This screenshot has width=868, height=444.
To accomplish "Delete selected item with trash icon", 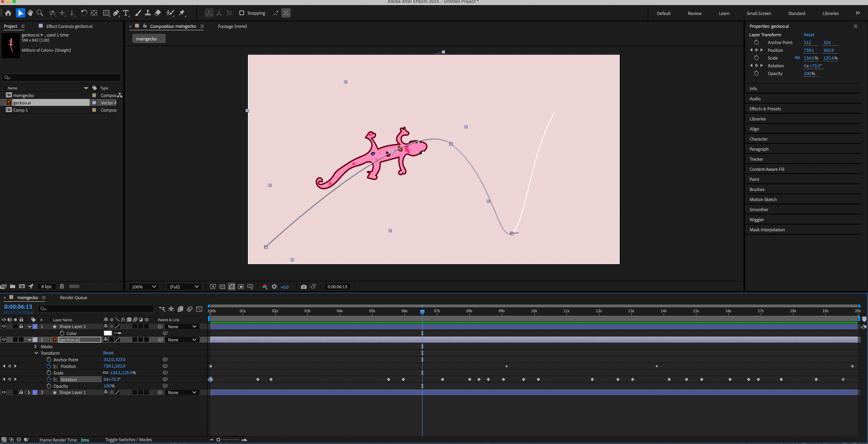I will (x=62, y=286).
